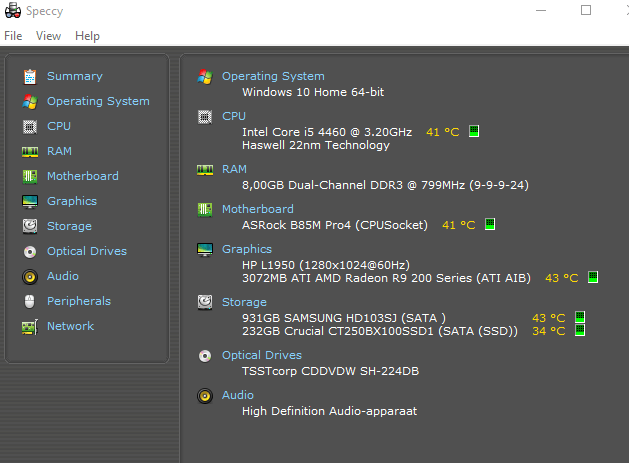Click the Summary clipboard icon in sidebar
Screen dimensions: 629x463
pos(29,76)
